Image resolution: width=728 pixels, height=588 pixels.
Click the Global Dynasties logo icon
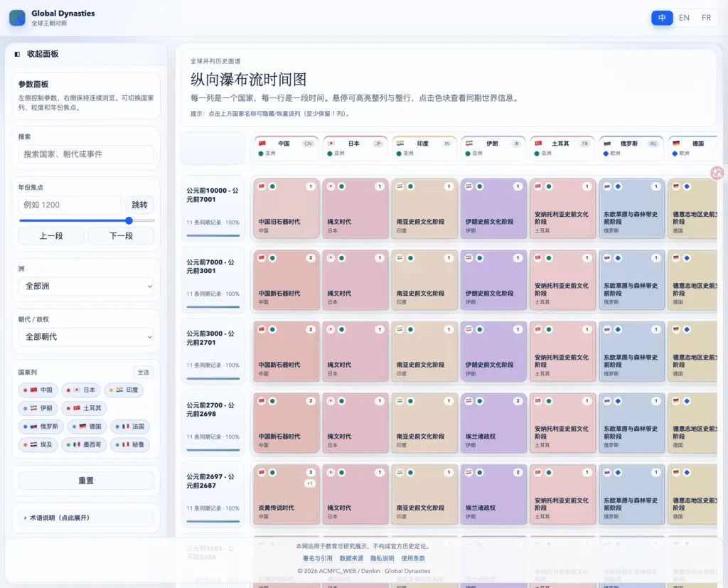(17, 18)
